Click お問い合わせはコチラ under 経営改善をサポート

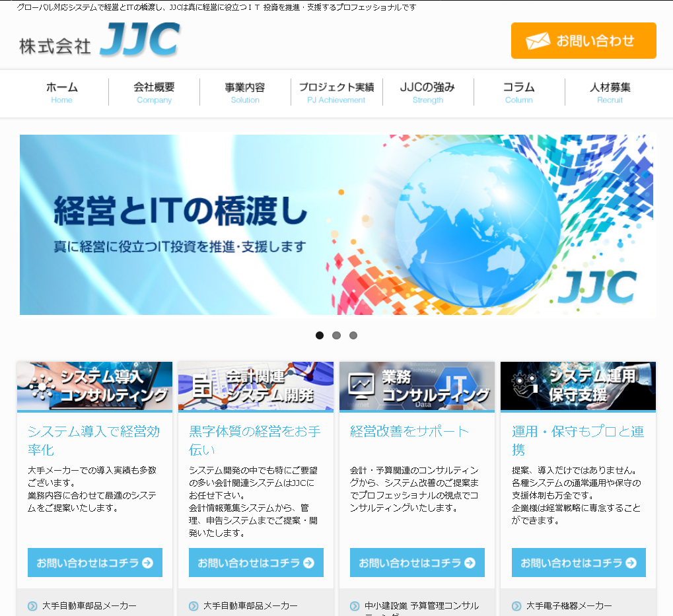point(417,563)
